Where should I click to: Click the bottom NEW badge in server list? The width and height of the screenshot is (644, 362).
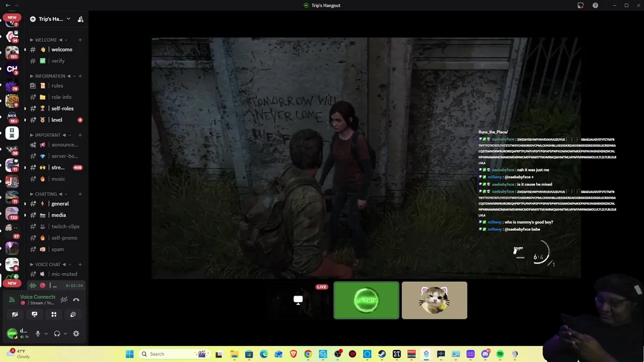[12, 283]
